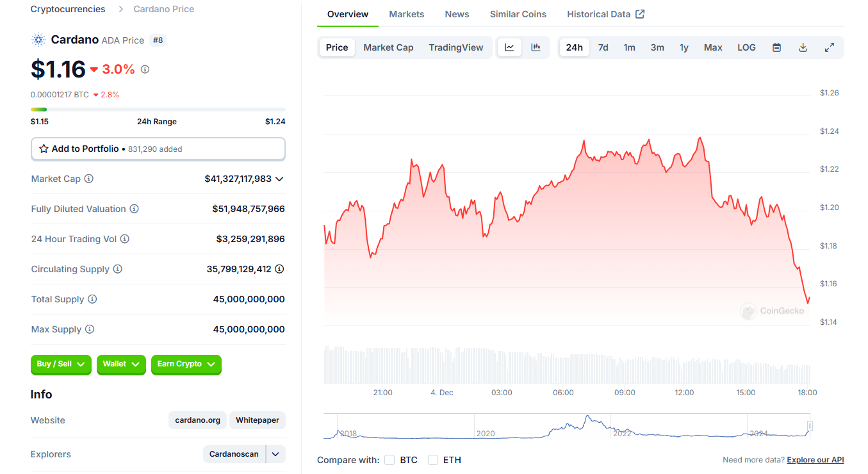Select the 1y time range
Screen dimensions: 868x474
click(684, 47)
